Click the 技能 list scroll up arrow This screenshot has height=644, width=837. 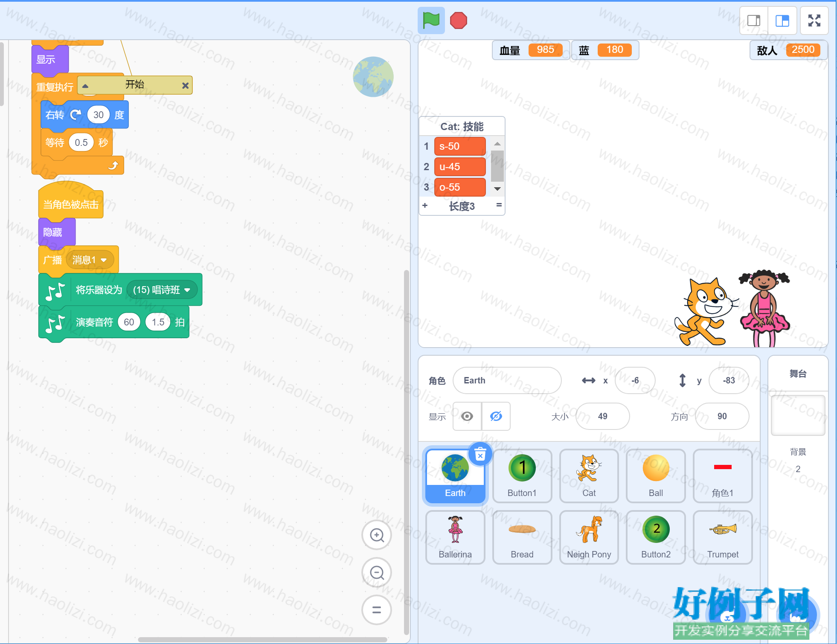point(497,143)
